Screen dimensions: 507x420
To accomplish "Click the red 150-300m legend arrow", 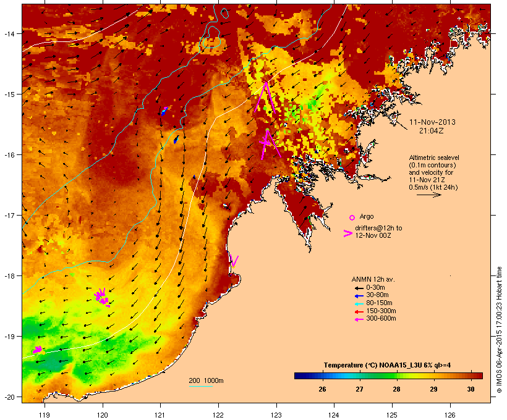I will click(359, 312).
